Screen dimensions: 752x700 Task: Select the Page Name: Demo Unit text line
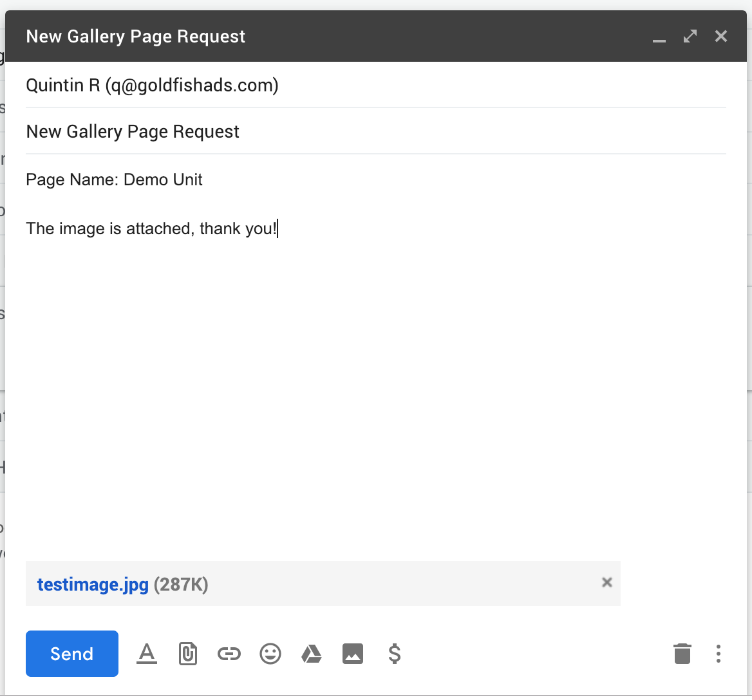pyautogui.click(x=114, y=180)
